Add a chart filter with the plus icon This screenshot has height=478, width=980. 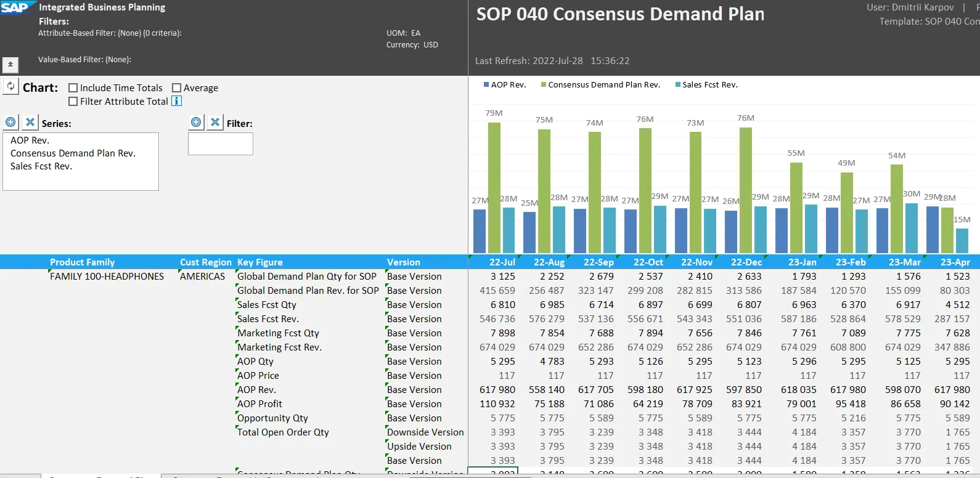click(196, 122)
